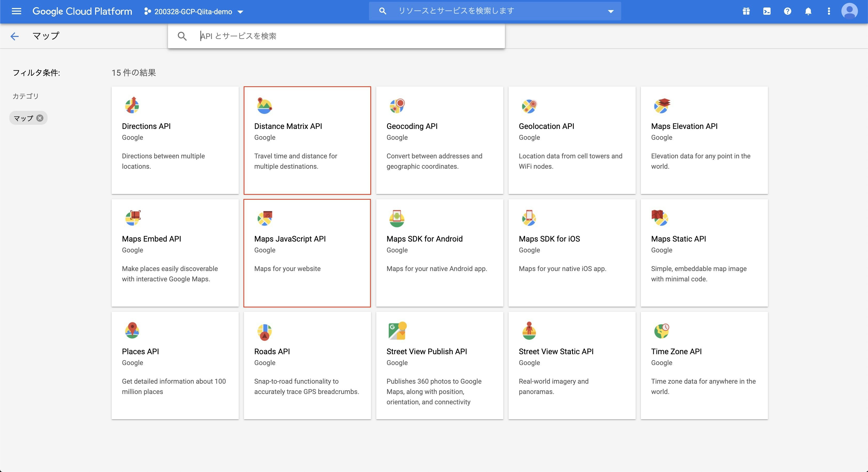Click the Street View Static API icon
The image size is (868, 472).
coord(529,331)
